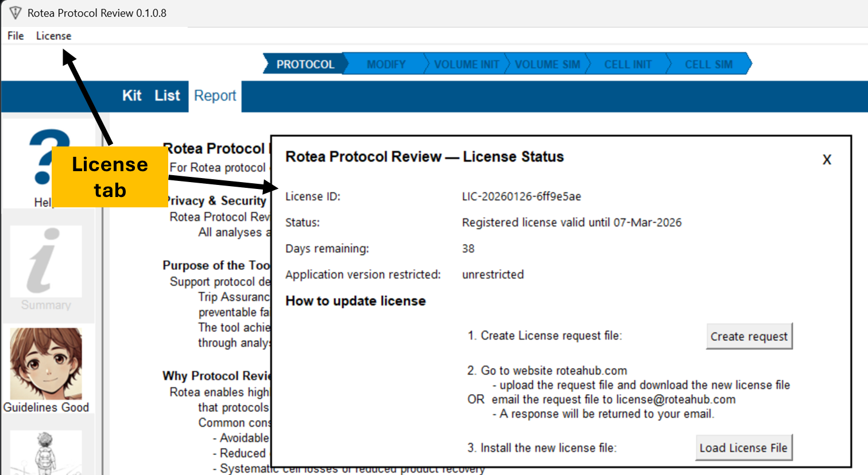
Task: Select the Guidelines Good character icon
Action: (46, 364)
